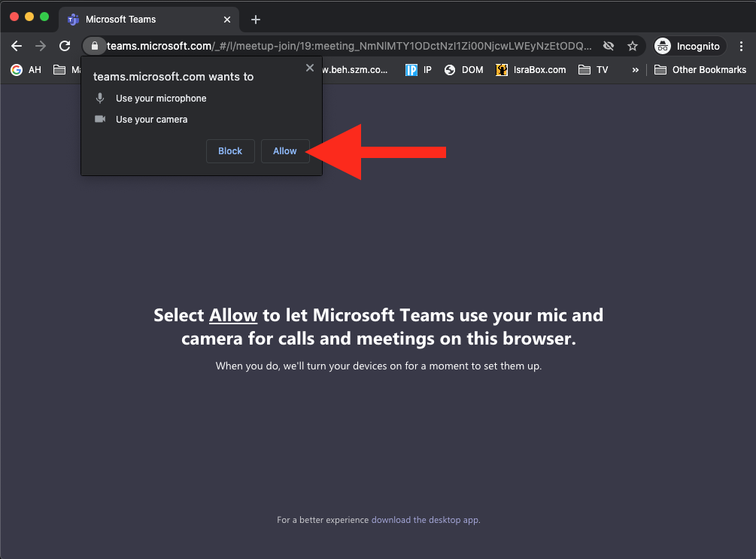
Task: Open the Incognito profile indicator
Action: [687, 46]
